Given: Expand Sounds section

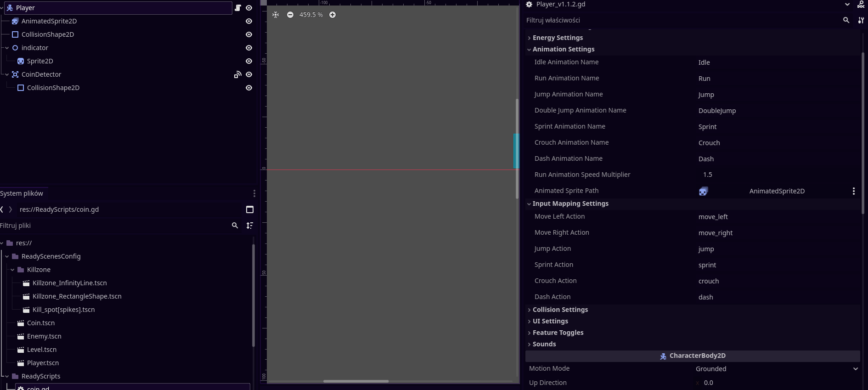Looking at the screenshot, I should click(x=693, y=344).
